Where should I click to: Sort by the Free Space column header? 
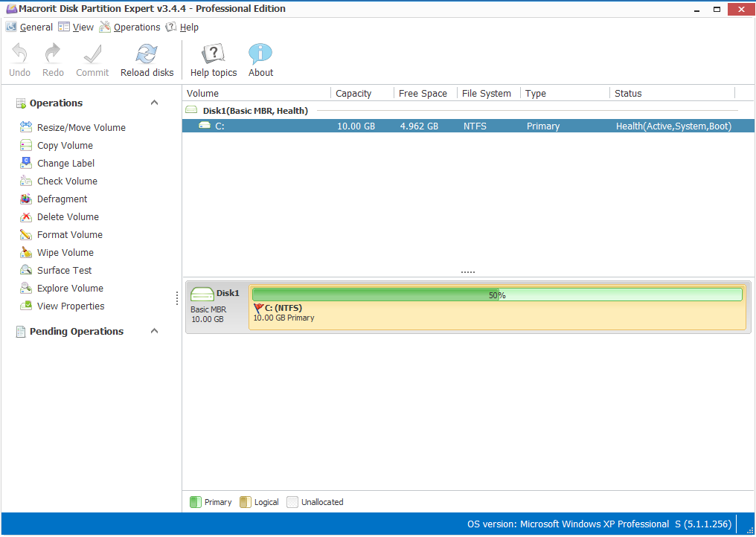(x=426, y=93)
